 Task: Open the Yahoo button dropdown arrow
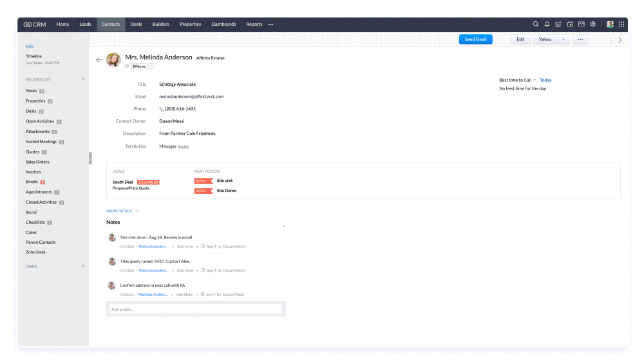click(563, 39)
